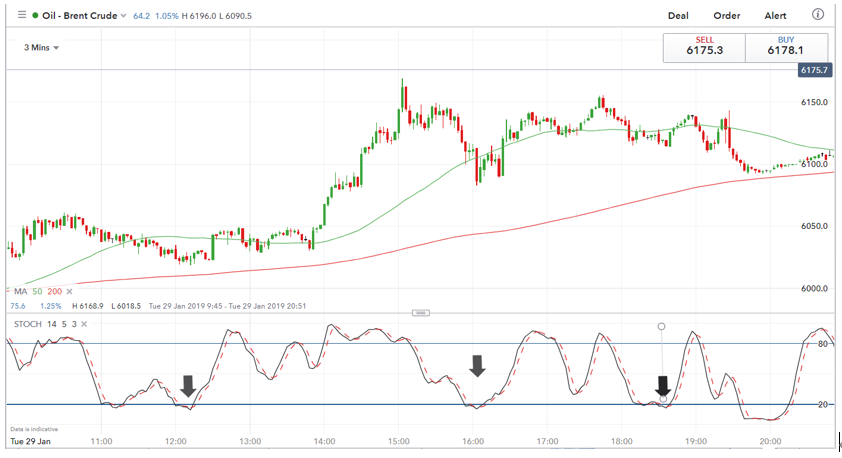The height and width of the screenshot is (458, 842).
Task: Switch to the Order tab
Action: tap(726, 16)
